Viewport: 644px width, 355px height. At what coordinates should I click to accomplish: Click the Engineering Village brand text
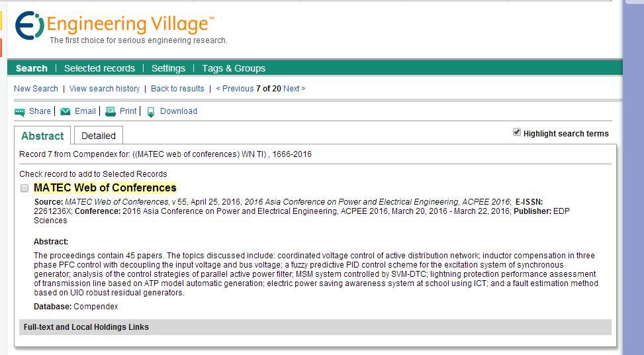(130, 24)
